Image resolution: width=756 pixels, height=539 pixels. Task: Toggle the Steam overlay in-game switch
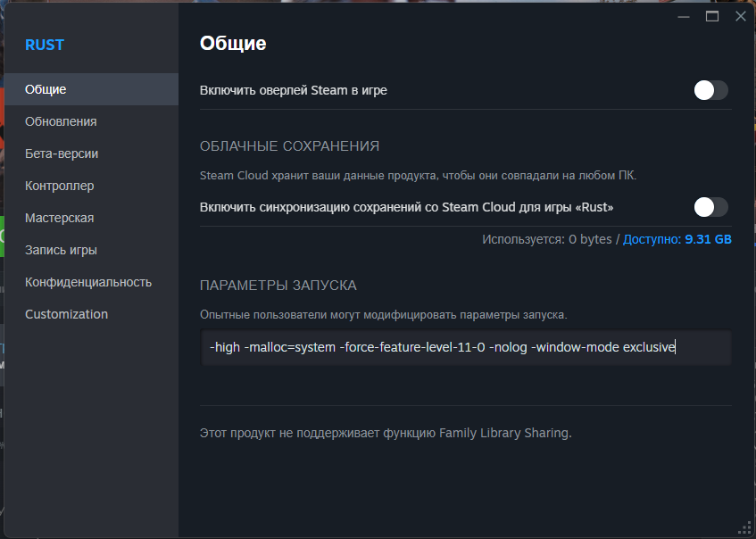[710, 90]
